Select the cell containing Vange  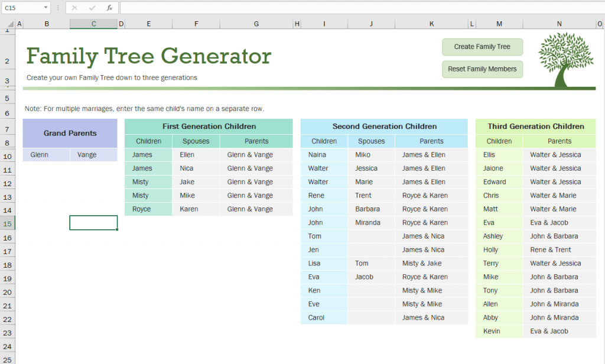[93, 154]
